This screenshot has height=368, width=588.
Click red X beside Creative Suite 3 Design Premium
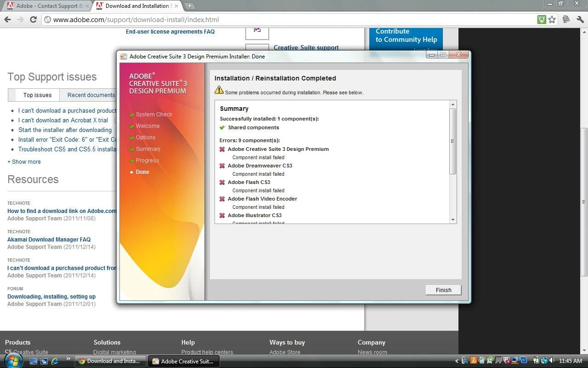pyautogui.click(x=222, y=149)
